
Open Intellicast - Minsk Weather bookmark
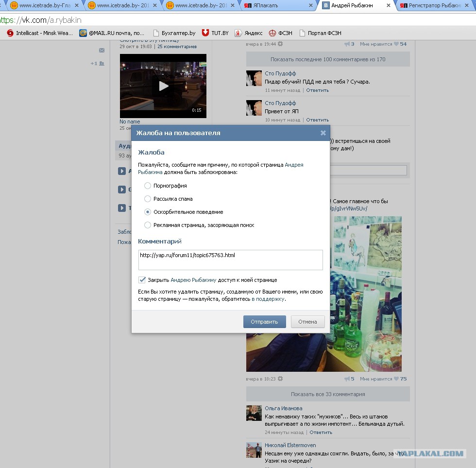point(40,33)
